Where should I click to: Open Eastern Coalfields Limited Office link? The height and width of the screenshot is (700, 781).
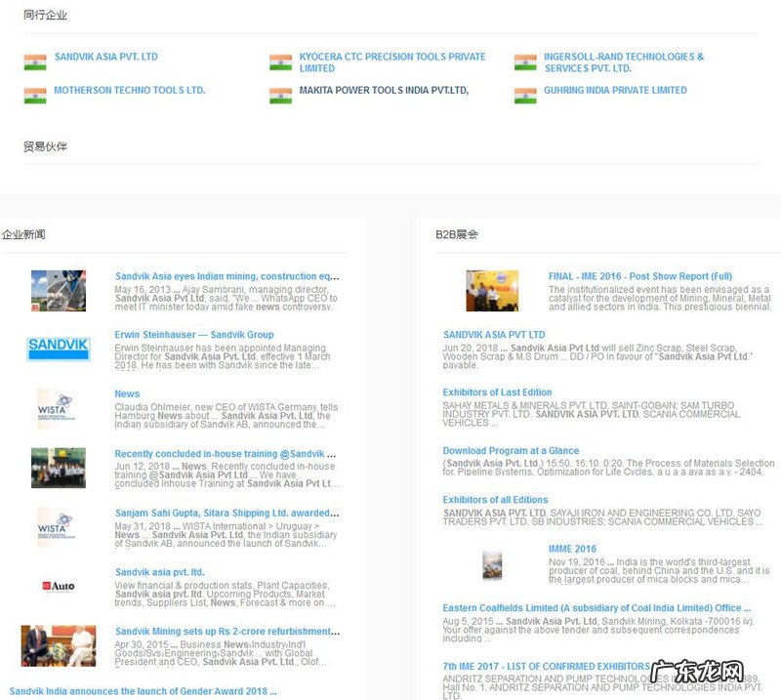596,608
